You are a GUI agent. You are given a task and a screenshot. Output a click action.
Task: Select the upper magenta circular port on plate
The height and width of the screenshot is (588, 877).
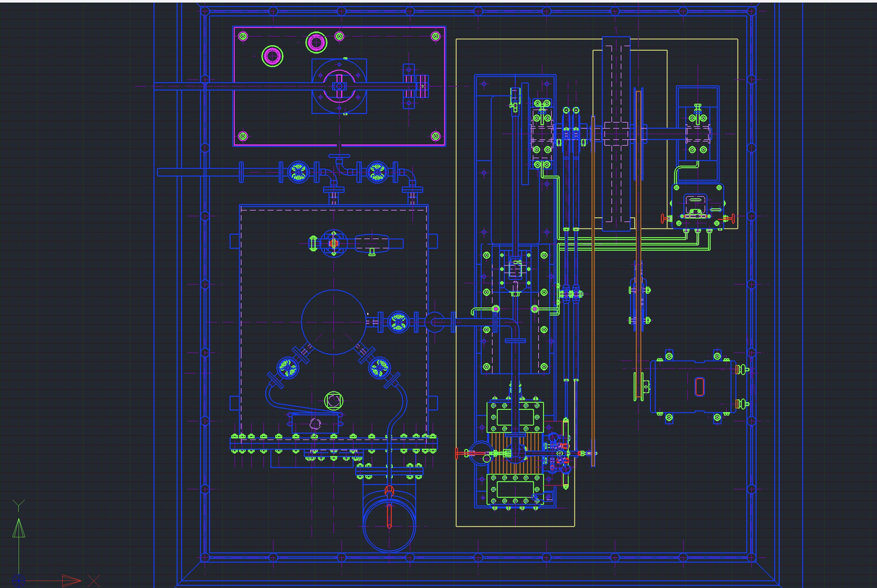(x=316, y=42)
